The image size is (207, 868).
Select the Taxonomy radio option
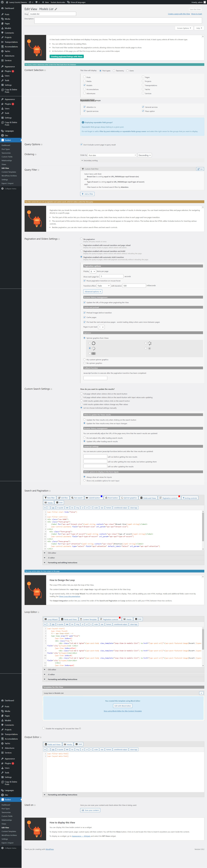(114, 71)
